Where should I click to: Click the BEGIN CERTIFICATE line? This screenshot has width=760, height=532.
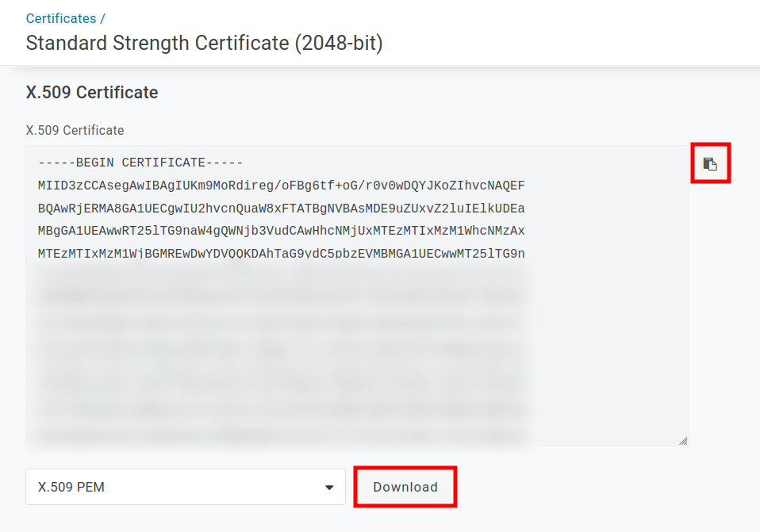[140, 163]
